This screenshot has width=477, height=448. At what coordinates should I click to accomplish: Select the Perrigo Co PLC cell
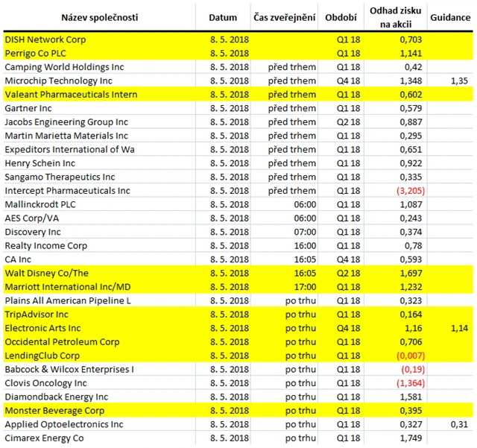pos(35,53)
